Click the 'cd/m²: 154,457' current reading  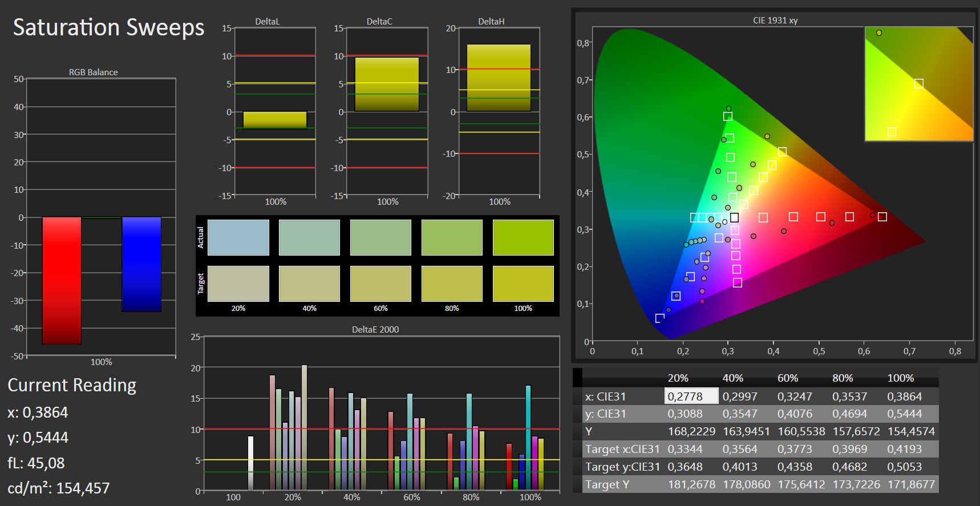click(x=59, y=488)
